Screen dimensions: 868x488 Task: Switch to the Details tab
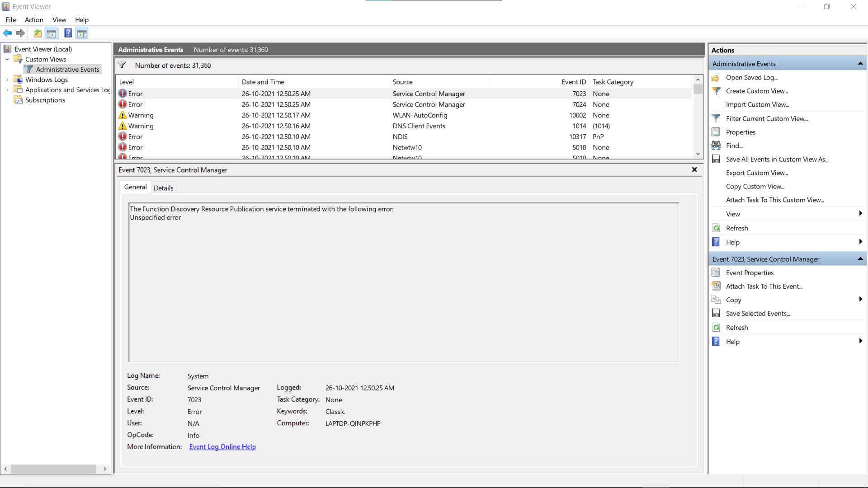[x=163, y=188]
